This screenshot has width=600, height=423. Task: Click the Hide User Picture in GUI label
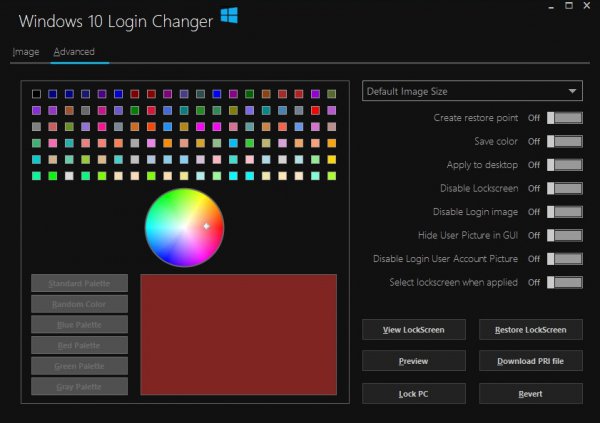(x=468, y=235)
